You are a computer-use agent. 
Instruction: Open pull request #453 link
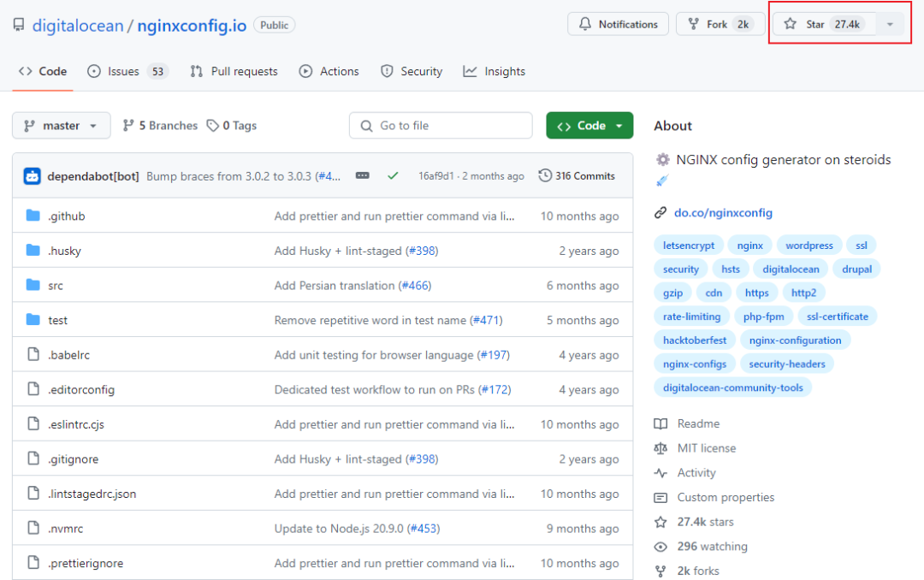click(423, 530)
